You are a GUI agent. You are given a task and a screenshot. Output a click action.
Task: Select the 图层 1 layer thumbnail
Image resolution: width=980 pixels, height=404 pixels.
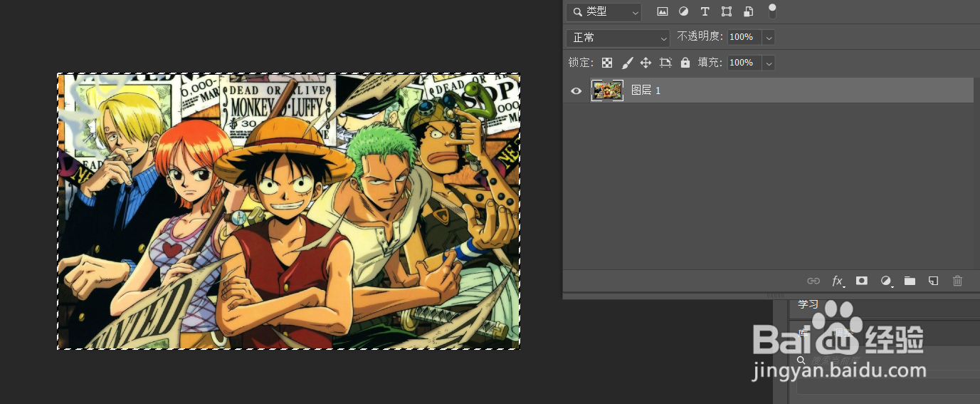607,90
